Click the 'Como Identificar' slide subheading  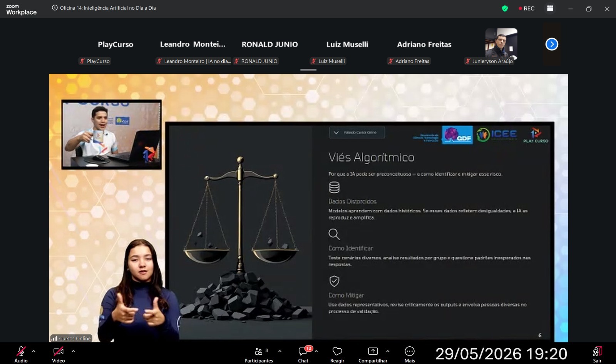pyautogui.click(x=351, y=249)
